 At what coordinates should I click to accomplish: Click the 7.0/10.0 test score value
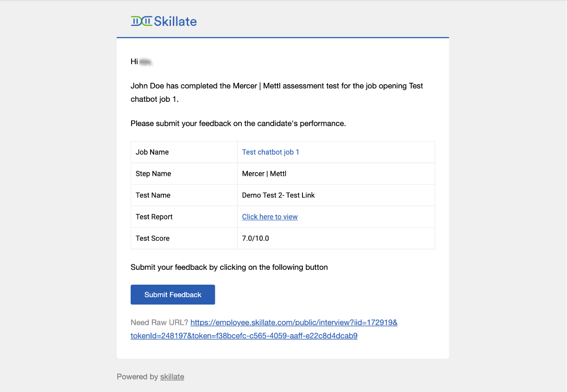click(256, 238)
